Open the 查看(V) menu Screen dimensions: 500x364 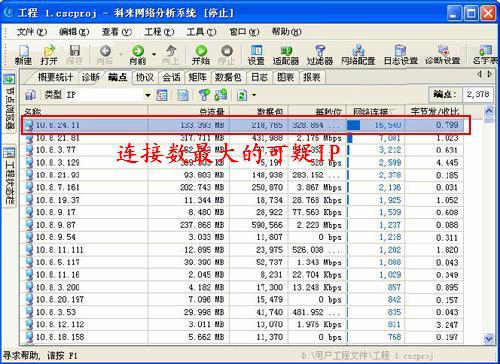point(116,32)
